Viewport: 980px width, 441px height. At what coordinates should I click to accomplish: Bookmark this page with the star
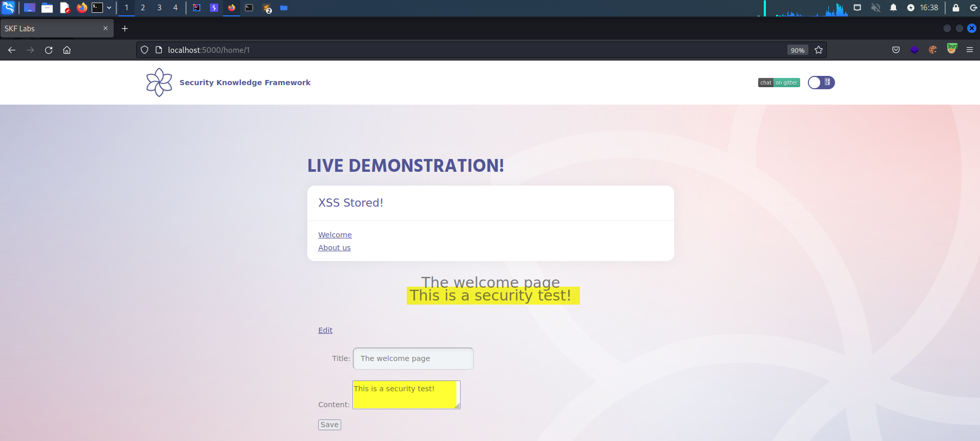(x=819, y=50)
